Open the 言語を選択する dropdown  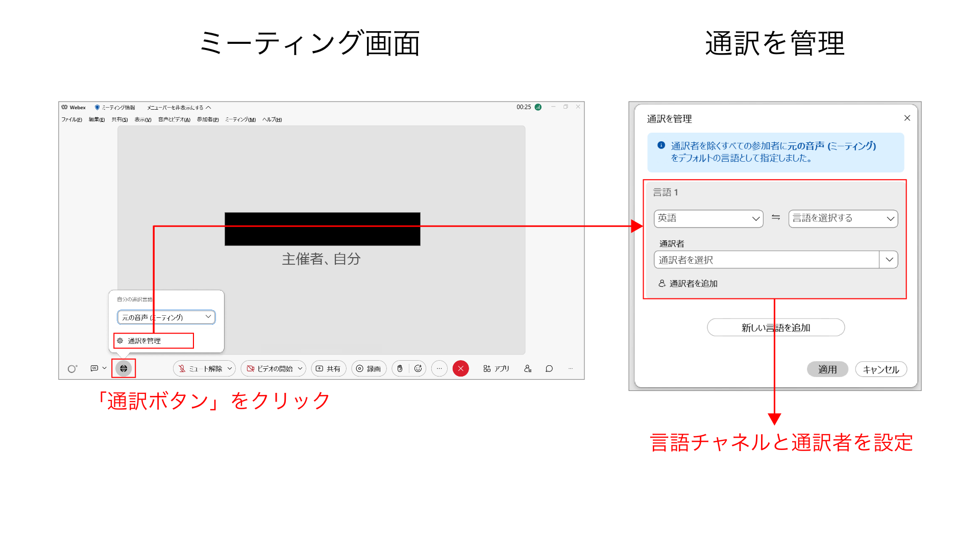[x=843, y=218]
